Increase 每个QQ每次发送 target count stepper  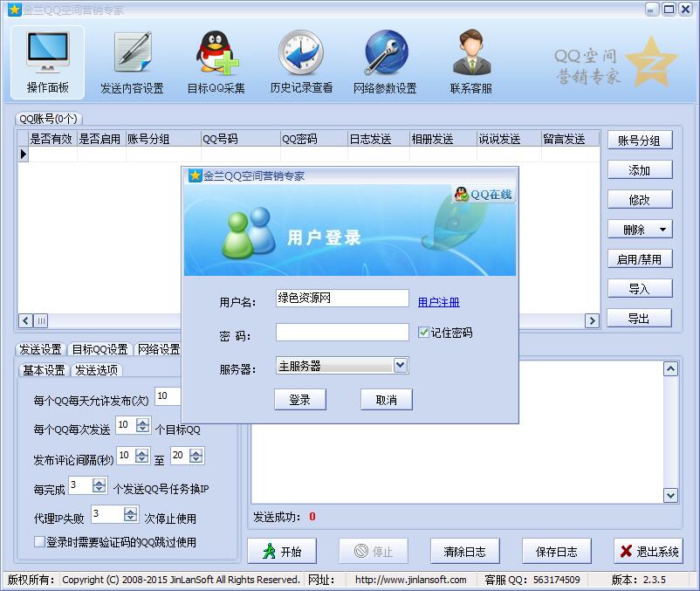click(x=141, y=422)
